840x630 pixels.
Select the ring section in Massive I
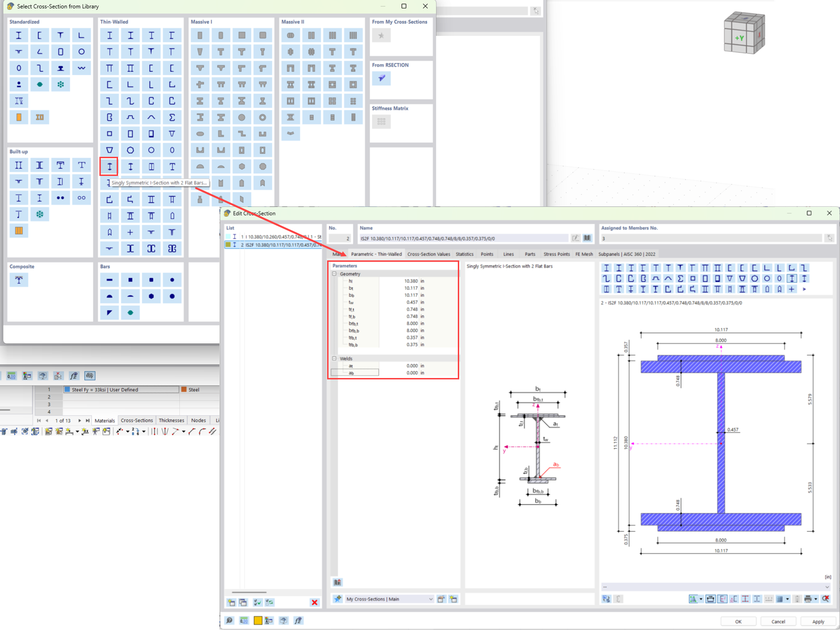coord(263,117)
